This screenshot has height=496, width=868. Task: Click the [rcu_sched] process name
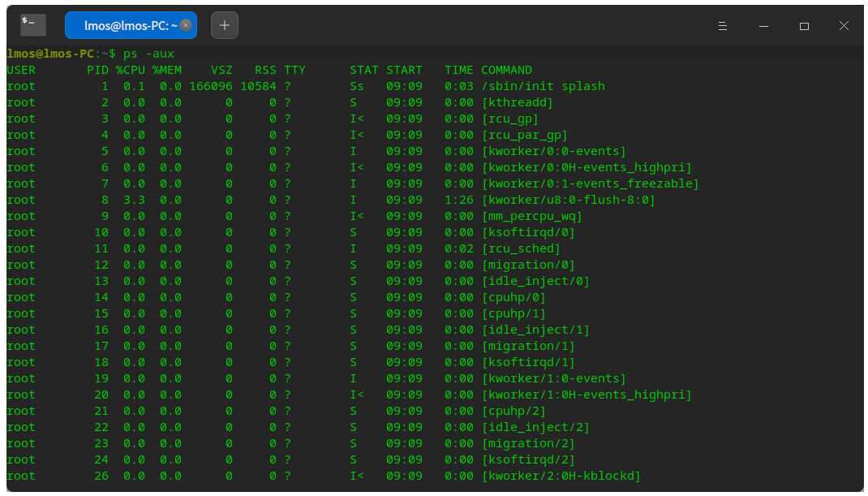coord(520,248)
